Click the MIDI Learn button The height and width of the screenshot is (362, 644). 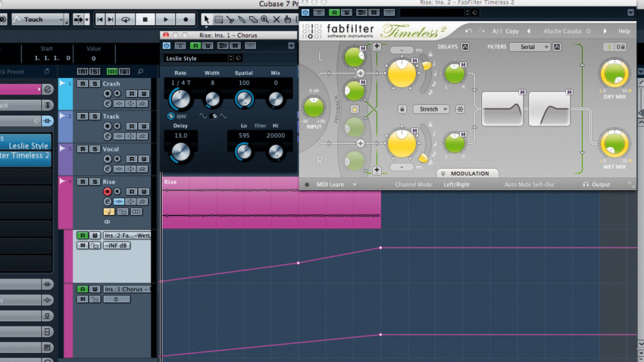click(x=330, y=185)
